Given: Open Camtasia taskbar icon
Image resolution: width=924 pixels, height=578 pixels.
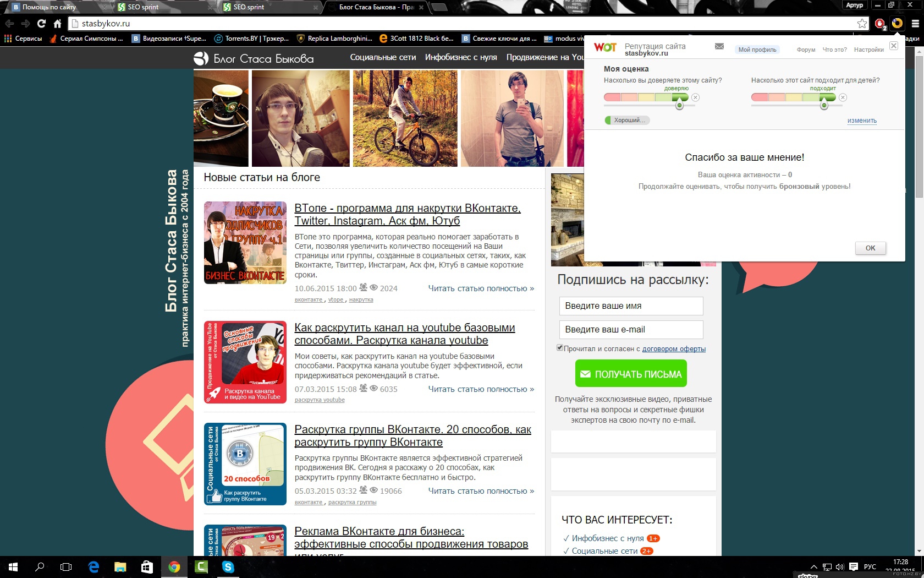Looking at the screenshot, I should coord(201,567).
